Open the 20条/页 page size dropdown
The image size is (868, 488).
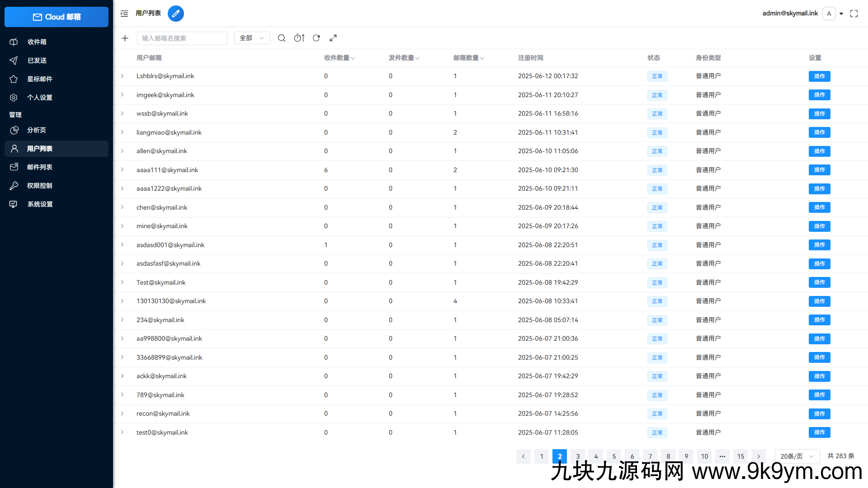click(797, 456)
